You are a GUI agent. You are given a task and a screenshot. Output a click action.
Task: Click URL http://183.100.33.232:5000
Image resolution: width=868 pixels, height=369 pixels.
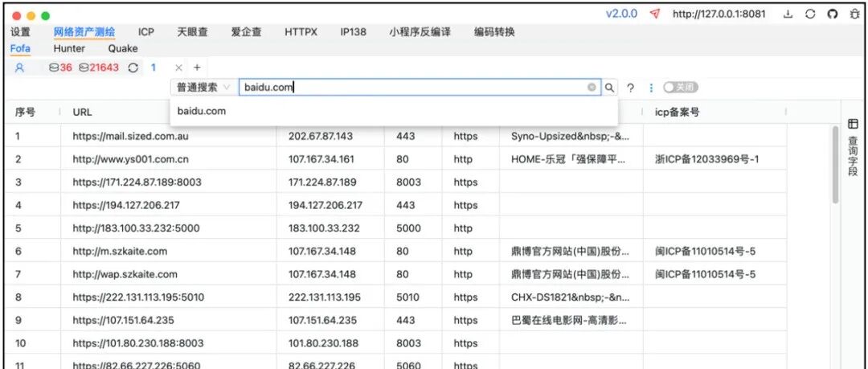pos(136,228)
